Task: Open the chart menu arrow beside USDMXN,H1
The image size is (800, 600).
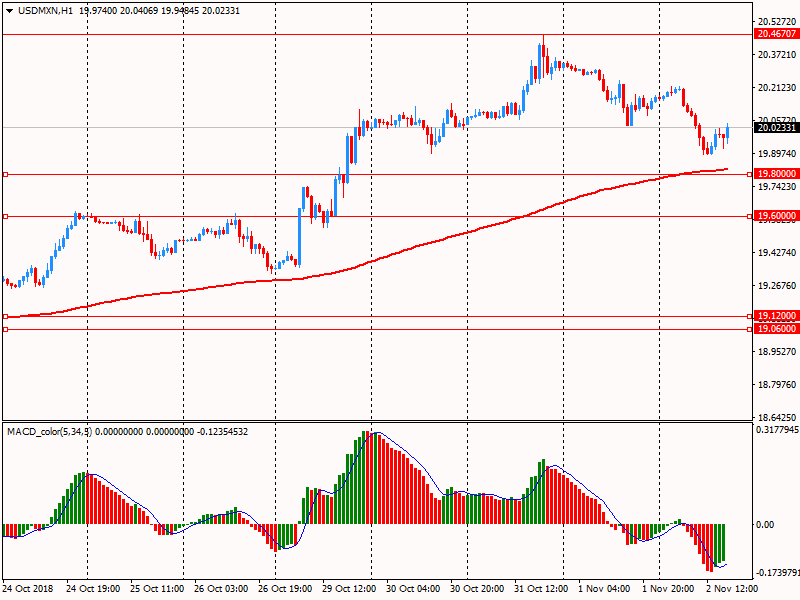Action: point(10,11)
